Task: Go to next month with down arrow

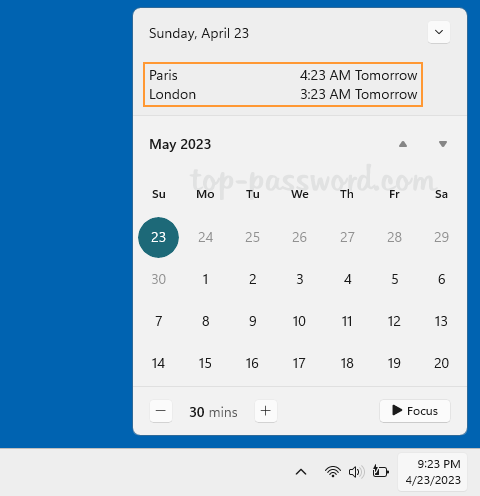Action: click(443, 144)
